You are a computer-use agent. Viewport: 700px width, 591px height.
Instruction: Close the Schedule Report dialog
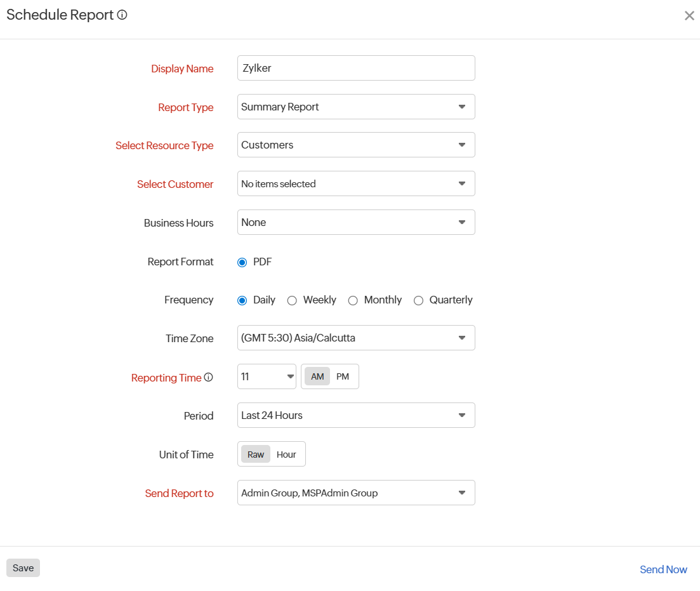(689, 15)
